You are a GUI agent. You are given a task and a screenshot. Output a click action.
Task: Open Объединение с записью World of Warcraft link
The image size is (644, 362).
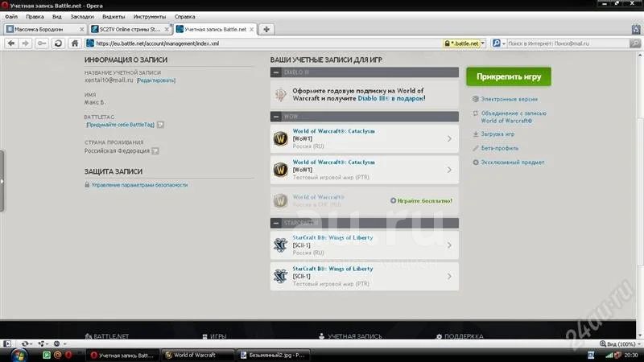514,117
